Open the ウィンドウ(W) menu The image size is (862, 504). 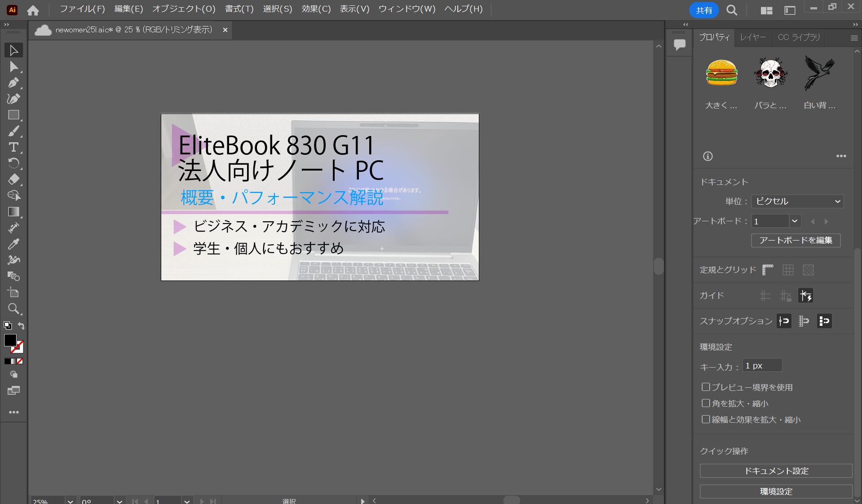[x=407, y=9]
